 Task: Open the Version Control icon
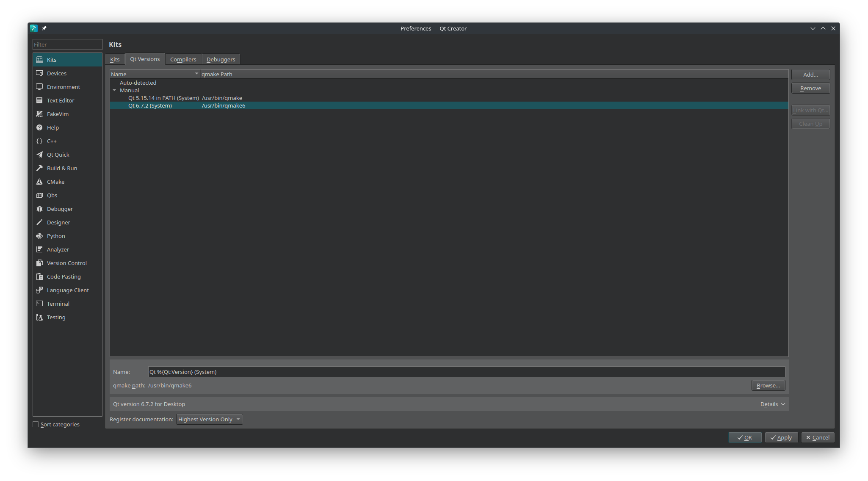pos(39,263)
